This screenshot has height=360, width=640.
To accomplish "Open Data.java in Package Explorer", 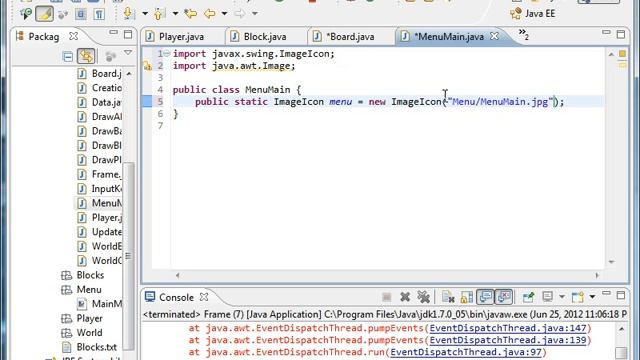I will pos(100,102).
